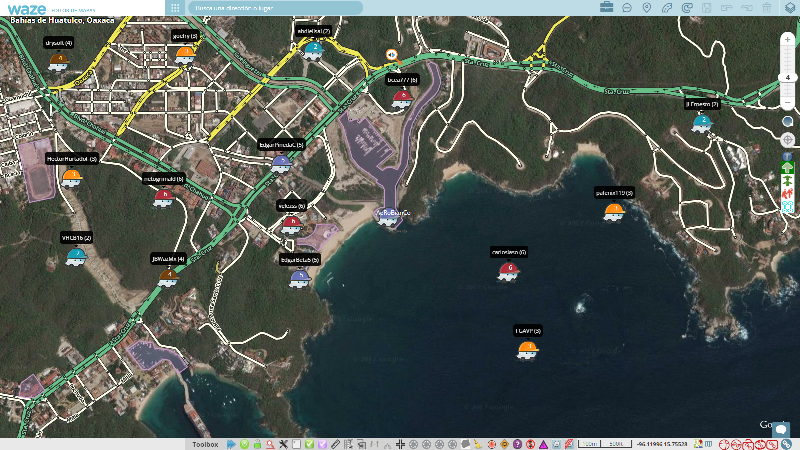The image size is (800, 450).
Task: Select the ruler measurement tool
Action: (335, 444)
